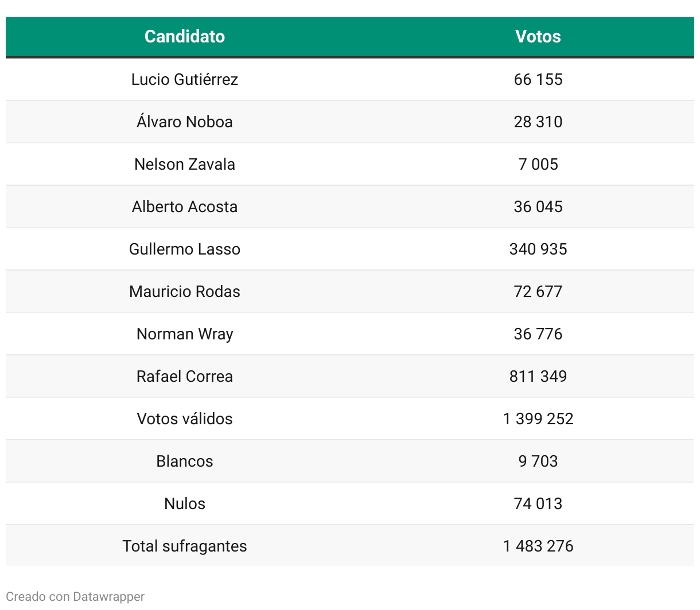Select the 340 935 votes value

click(538, 249)
